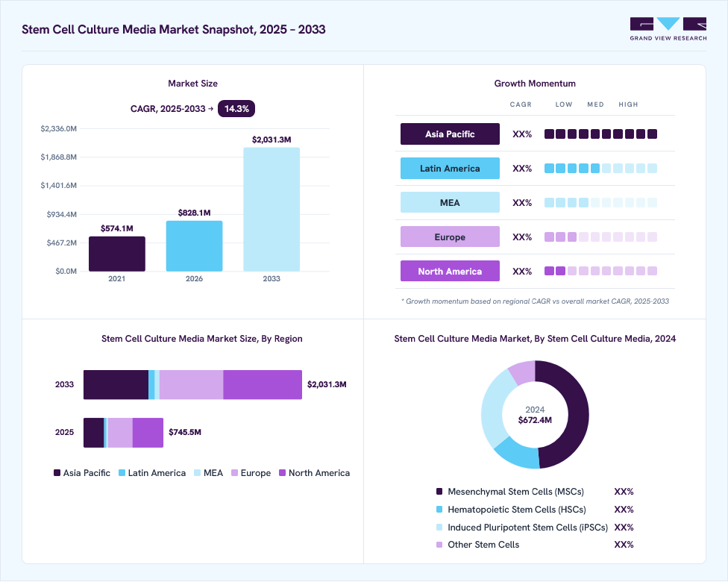Click the growth momentum footnote text
The image size is (728, 582).
(535, 301)
